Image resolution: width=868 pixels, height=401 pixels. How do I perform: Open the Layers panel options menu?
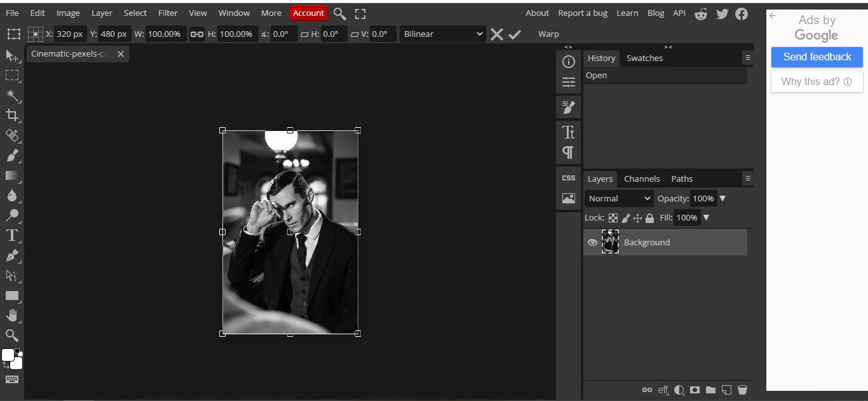[748, 179]
